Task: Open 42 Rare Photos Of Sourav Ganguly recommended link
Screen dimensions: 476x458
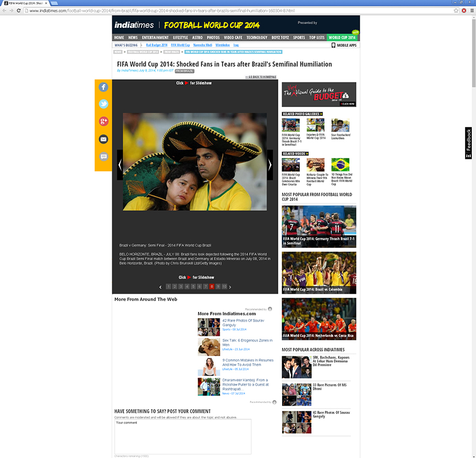Action: (243, 323)
